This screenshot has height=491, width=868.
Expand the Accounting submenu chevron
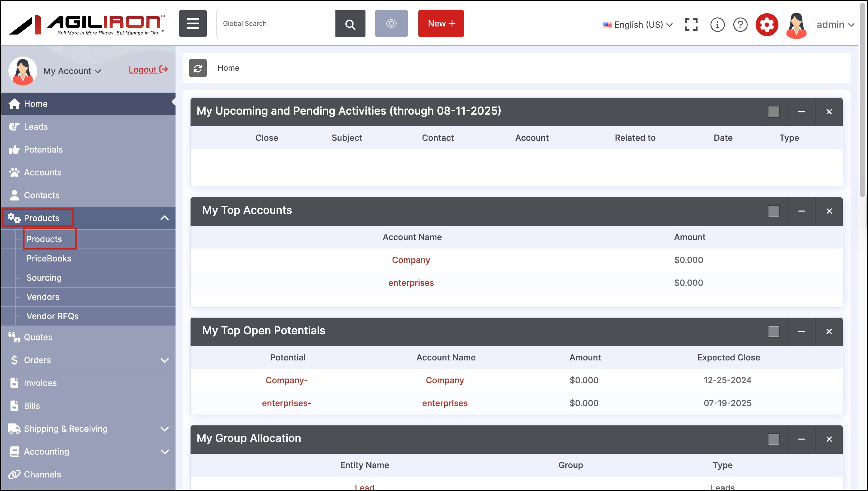pos(164,452)
